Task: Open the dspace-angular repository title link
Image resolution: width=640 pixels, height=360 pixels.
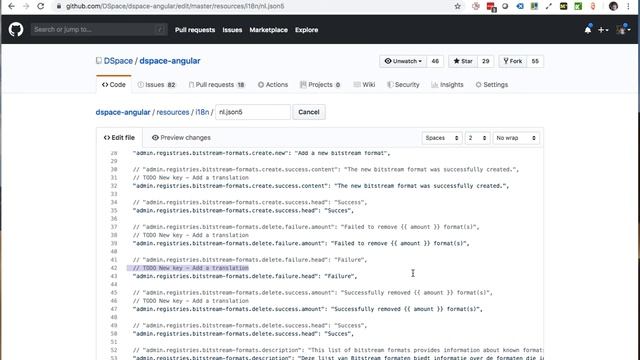Action: (170, 61)
